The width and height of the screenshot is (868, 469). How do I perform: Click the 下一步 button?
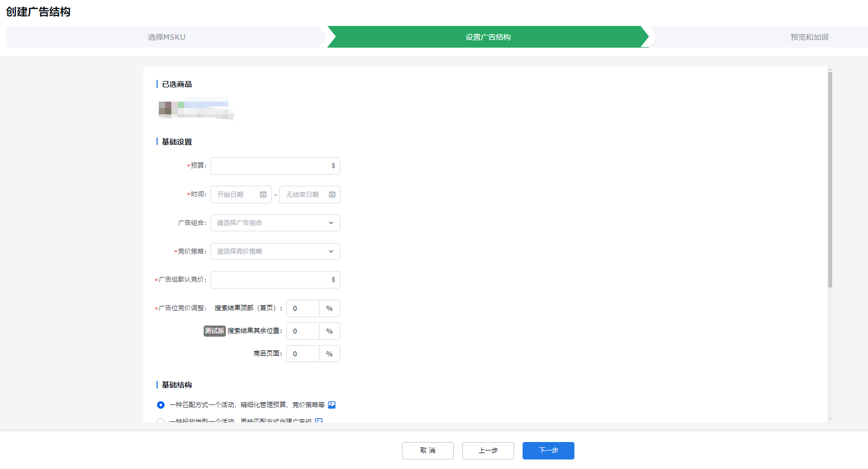click(549, 450)
